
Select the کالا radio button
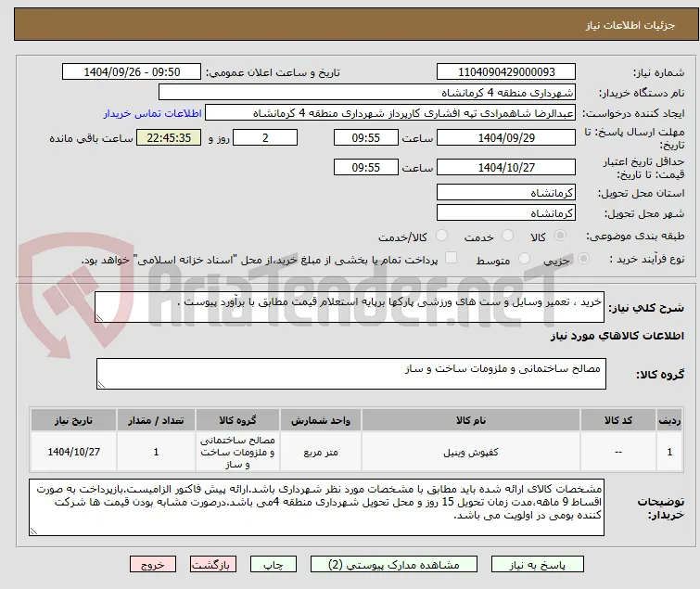point(560,236)
